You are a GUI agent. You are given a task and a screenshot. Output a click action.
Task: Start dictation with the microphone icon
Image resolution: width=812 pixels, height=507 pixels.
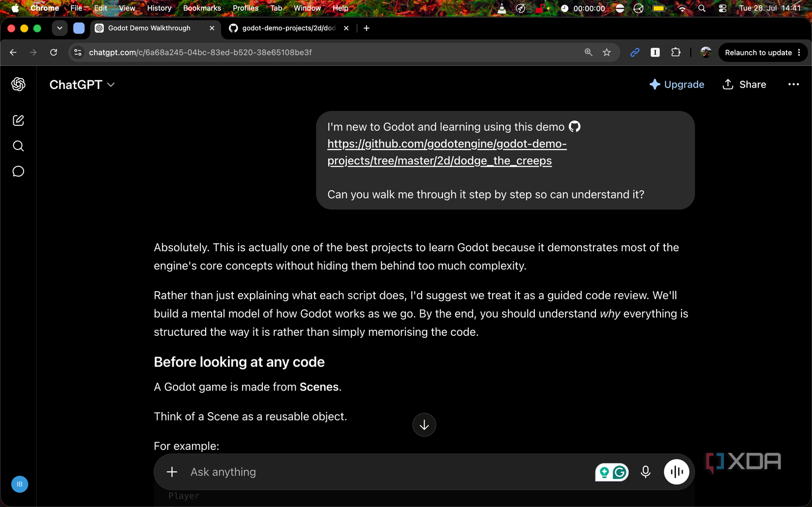[646, 472]
